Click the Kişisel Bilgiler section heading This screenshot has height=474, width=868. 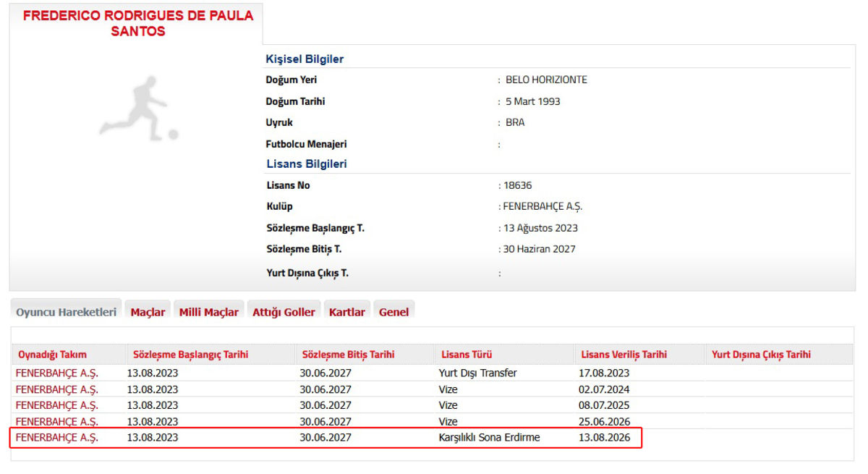coord(305,59)
